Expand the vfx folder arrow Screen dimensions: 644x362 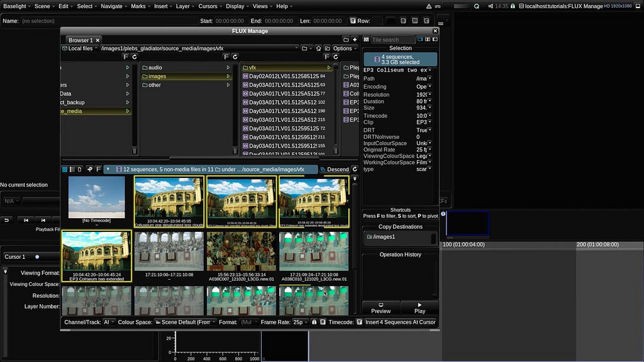point(328,68)
